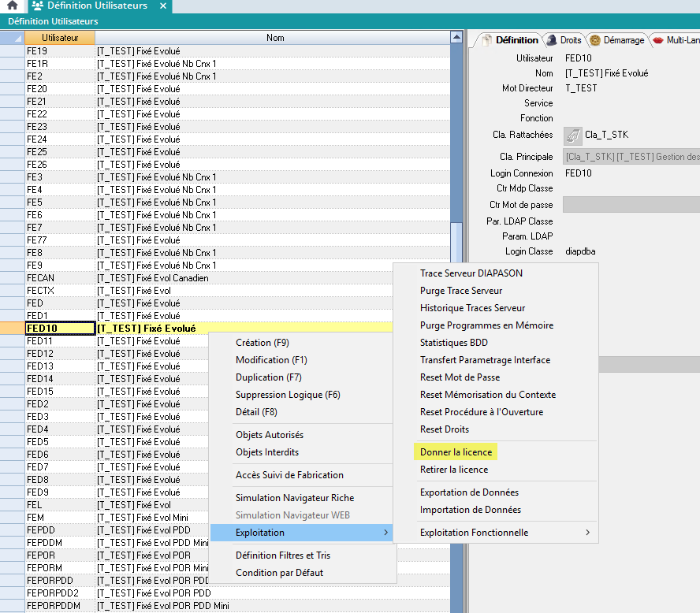Click the Ctr Mot de passe field
The width and height of the screenshot is (700, 613).
[631, 205]
